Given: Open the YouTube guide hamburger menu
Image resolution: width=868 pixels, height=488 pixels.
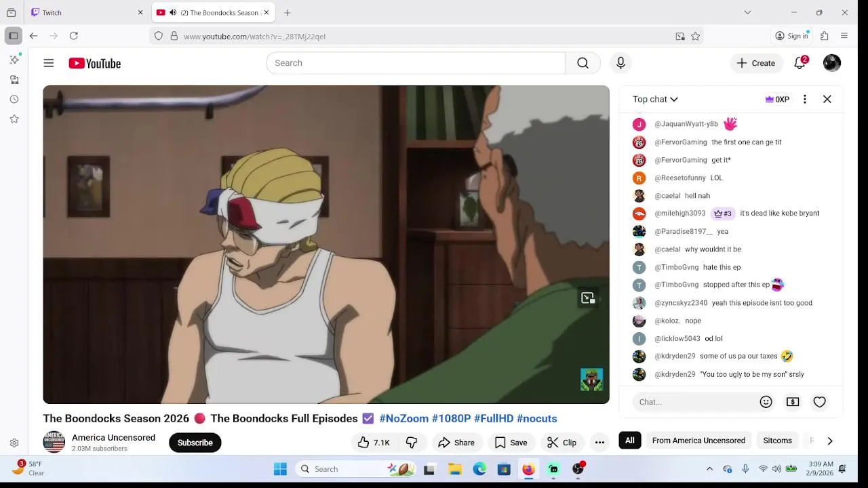Looking at the screenshot, I should pos(49,63).
